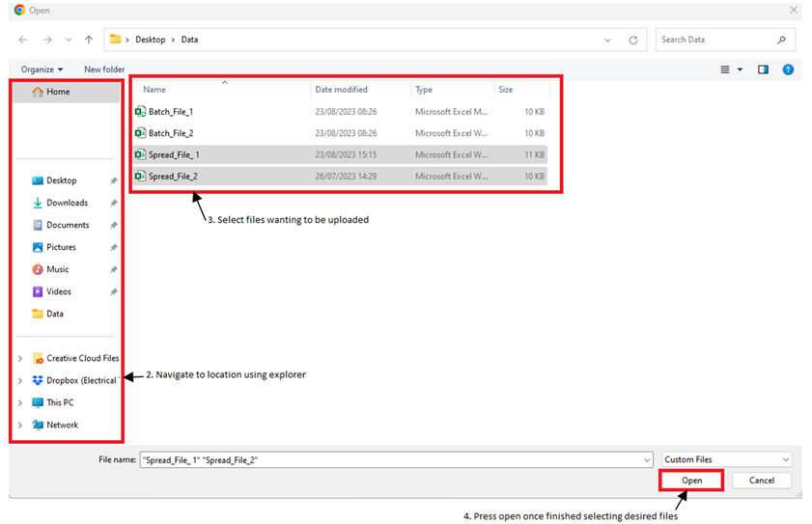Sort files by Size column

(x=505, y=90)
